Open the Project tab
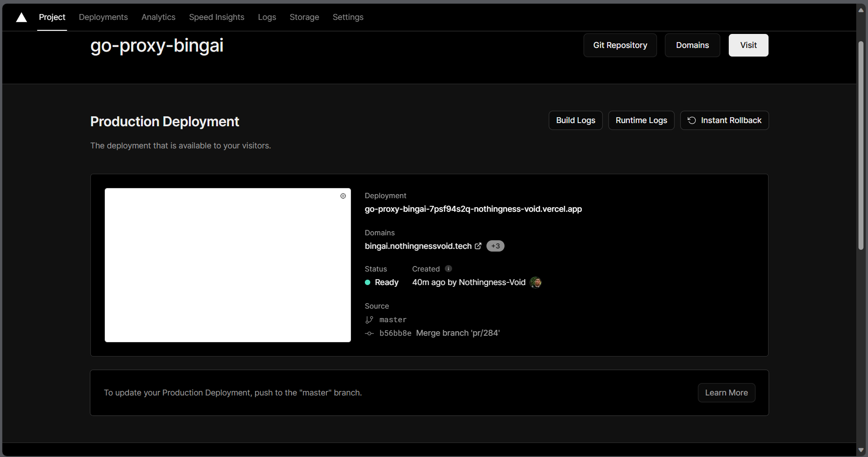 coord(52,17)
